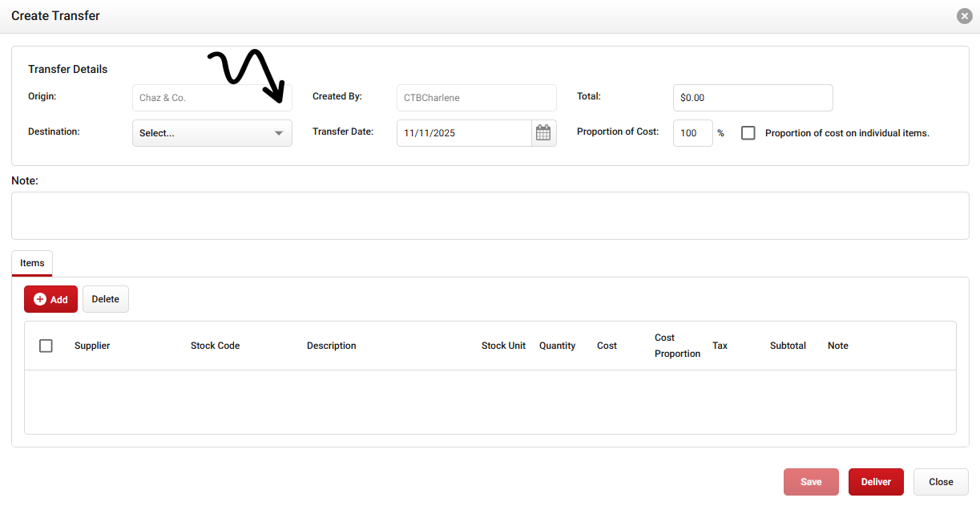Open the Destination dropdown

point(212,133)
